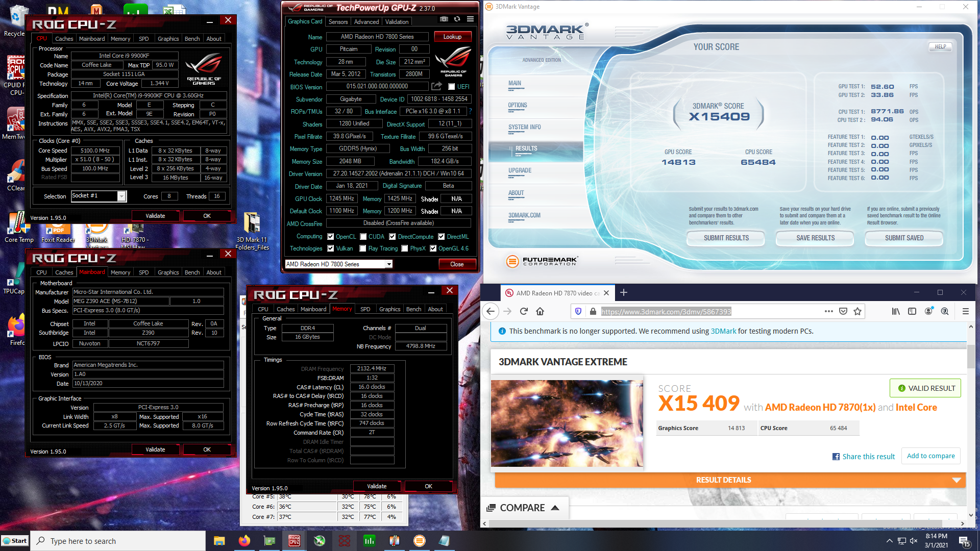Click the Lookup button in GPU-Z
Image resolution: width=980 pixels, height=551 pixels.
pos(452,37)
